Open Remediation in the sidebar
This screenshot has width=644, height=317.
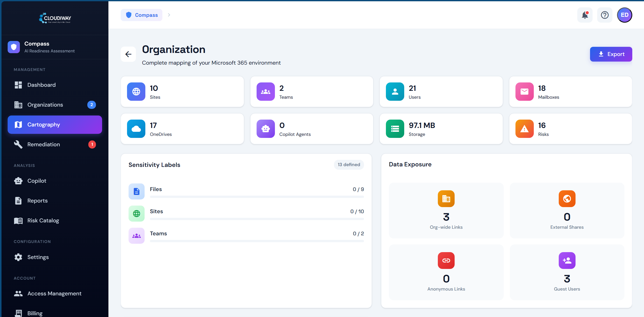tap(55, 145)
